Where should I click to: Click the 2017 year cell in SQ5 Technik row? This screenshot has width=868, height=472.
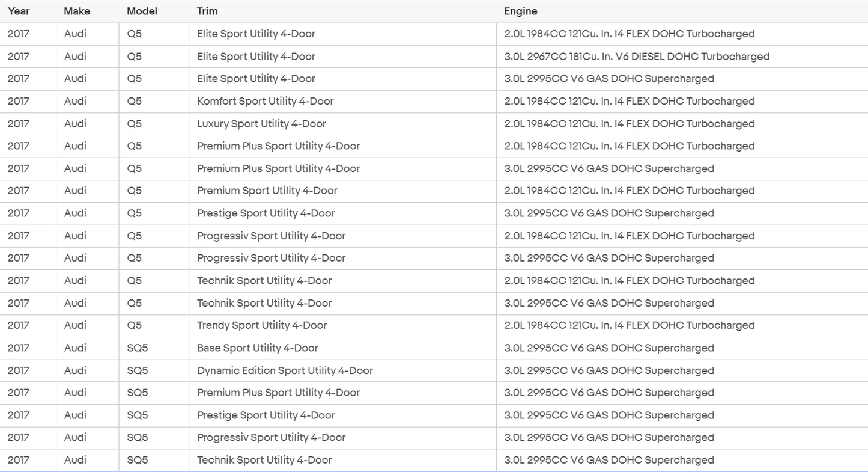click(x=28, y=461)
